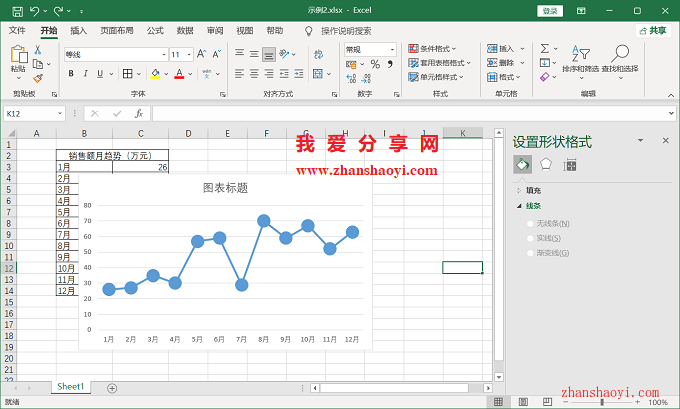Viewport: 680px width, 409px height.
Task: Open font size dropdown 11
Action: coord(189,54)
